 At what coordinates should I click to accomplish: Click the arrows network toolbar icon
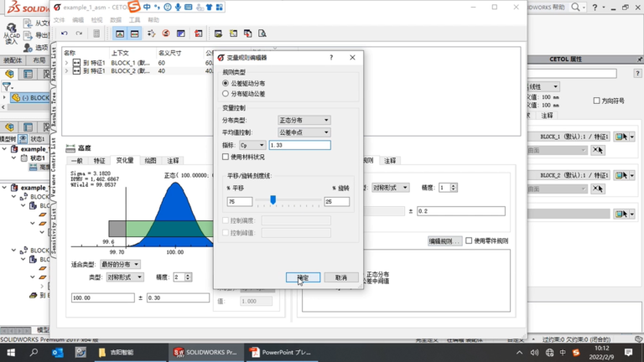(x=151, y=34)
